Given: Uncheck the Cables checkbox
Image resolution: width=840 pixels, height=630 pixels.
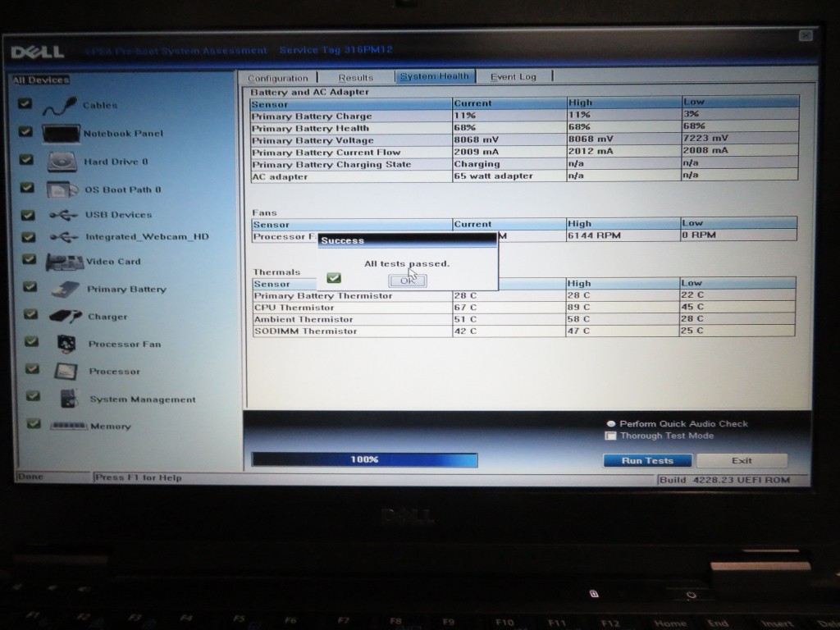Looking at the screenshot, I should [25, 103].
